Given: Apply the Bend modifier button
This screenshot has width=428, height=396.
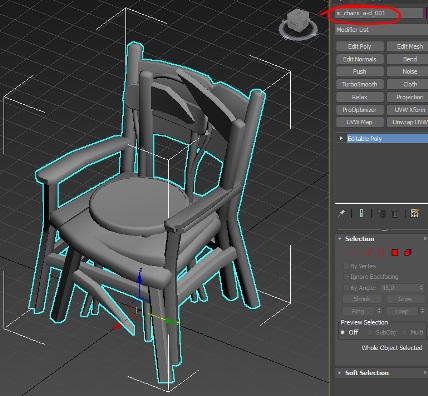Looking at the screenshot, I should (x=408, y=59).
